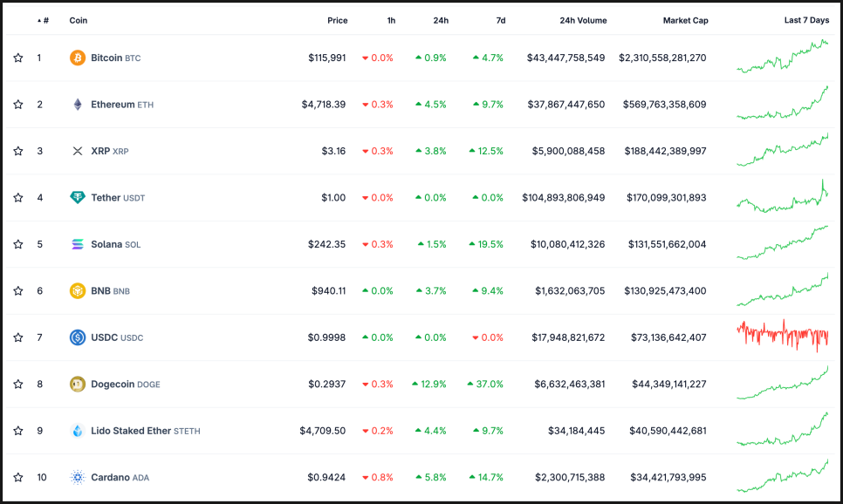
Task: Sort by the 1h change column
Action: click(x=391, y=20)
